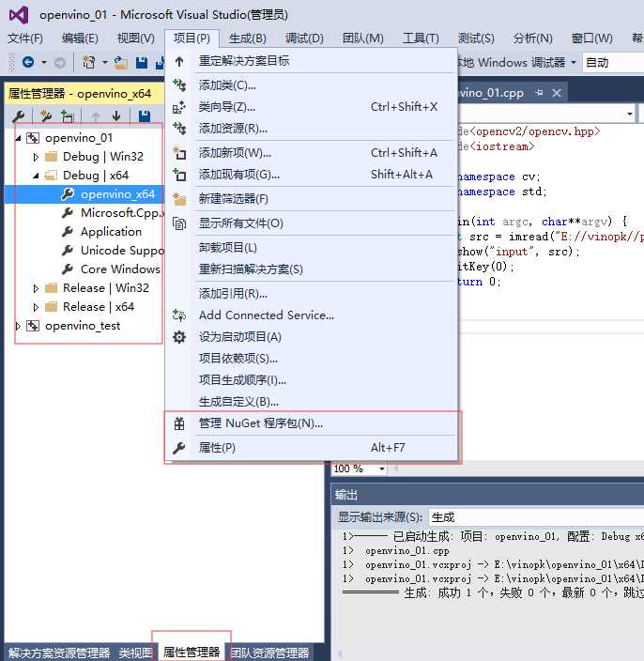This screenshot has width=644, height=661.
Task: Click the add class icon in menu
Action: tap(179, 85)
